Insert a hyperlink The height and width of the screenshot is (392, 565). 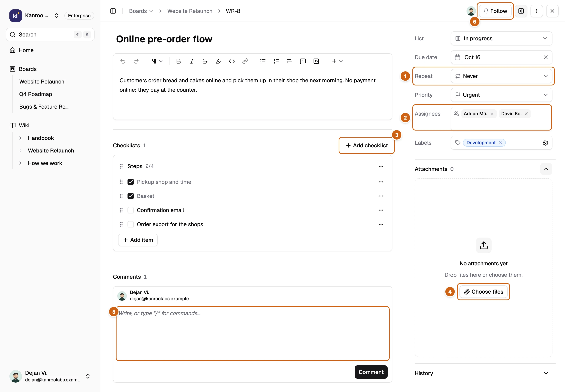(245, 61)
